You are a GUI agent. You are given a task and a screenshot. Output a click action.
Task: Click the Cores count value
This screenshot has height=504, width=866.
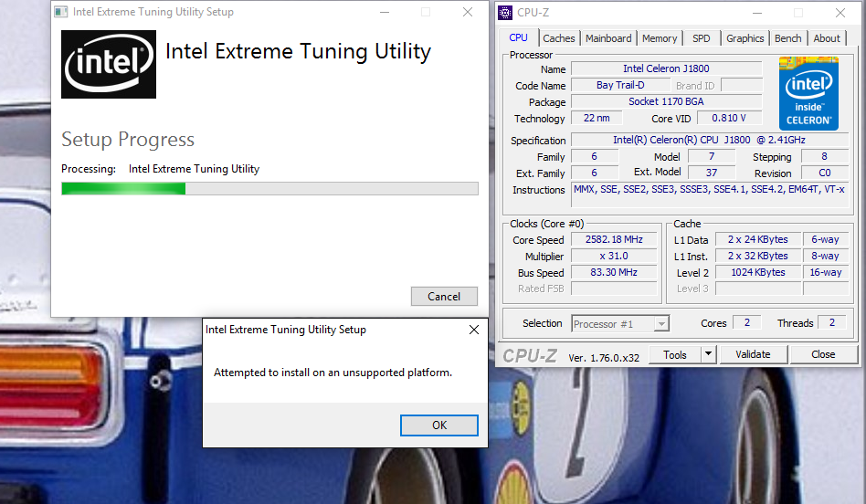point(746,322)
